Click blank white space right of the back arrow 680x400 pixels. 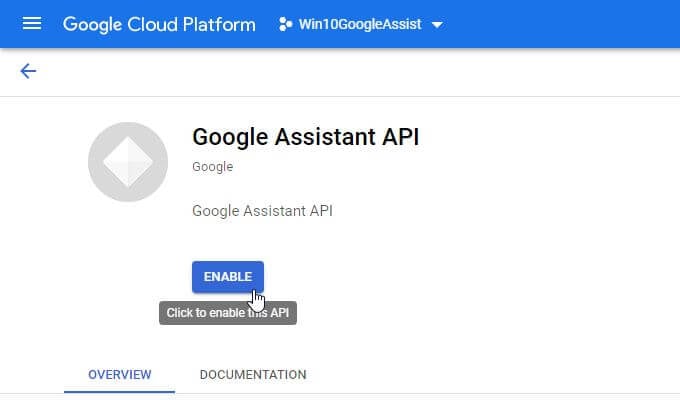point(350,71)
